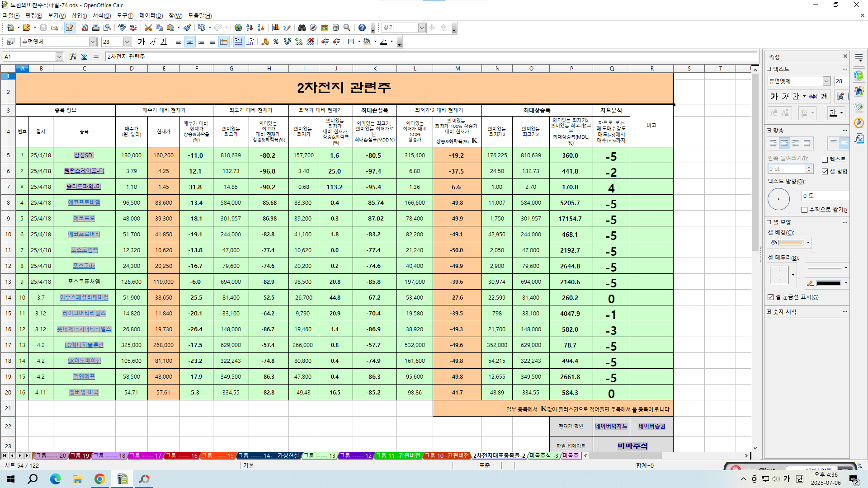The image size is (868, 488).
Task: Click the Sort Ascending toolbar icon
Action: pyautogui.click(x=250, y=28)
